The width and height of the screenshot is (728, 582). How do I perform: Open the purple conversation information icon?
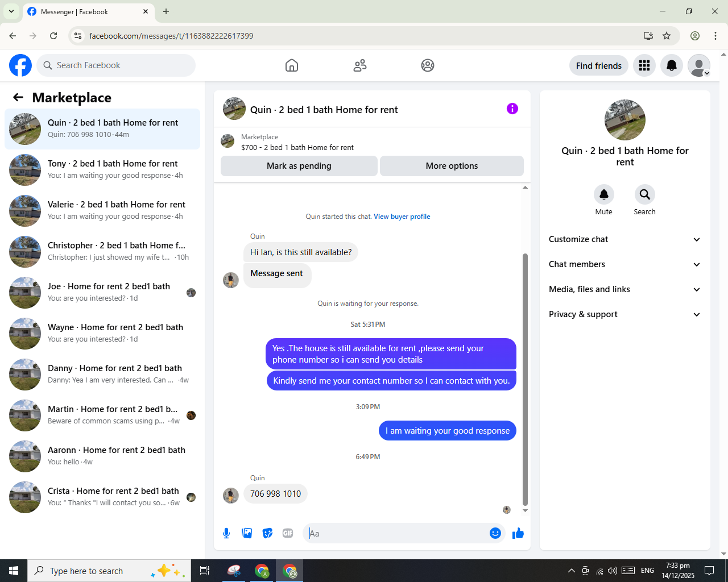pos(512,109)
